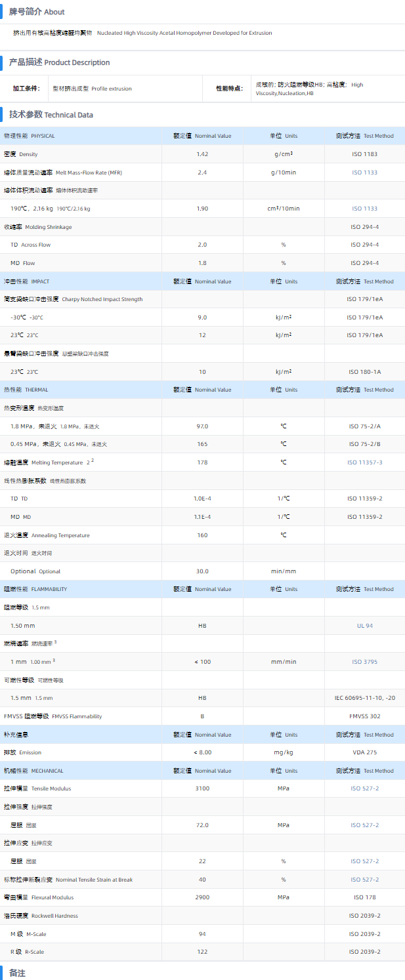This screenshot has width=405, height=980.
Task: Click ISO 527-2 link in Tensile Modulus row
Action: tap(364, 788)
